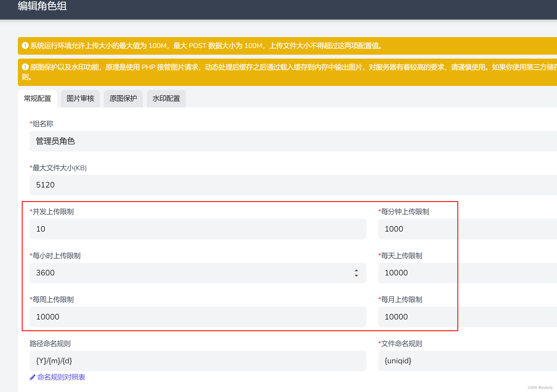Click the 路径命名规则 input field

tap(198, 361)
